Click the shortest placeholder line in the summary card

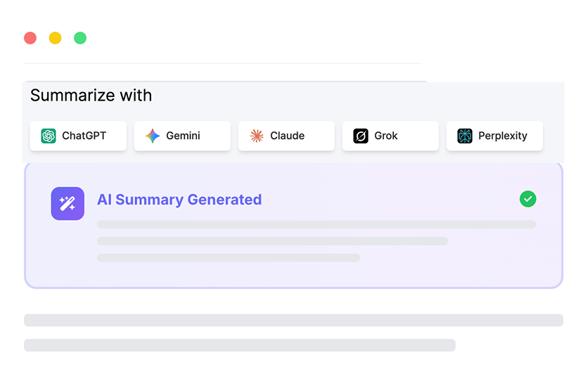coord(229,257)
